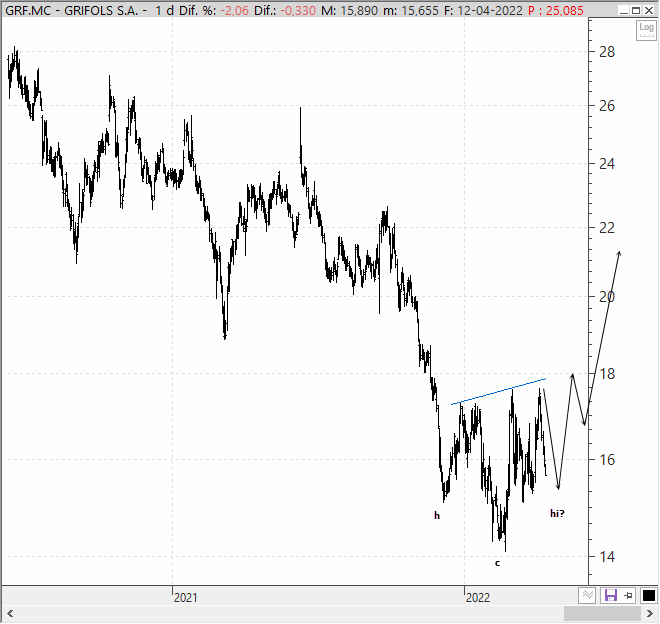Screen dimensions: 660x624
Task: Click the 24 price axis label
Action: point(607,164)
